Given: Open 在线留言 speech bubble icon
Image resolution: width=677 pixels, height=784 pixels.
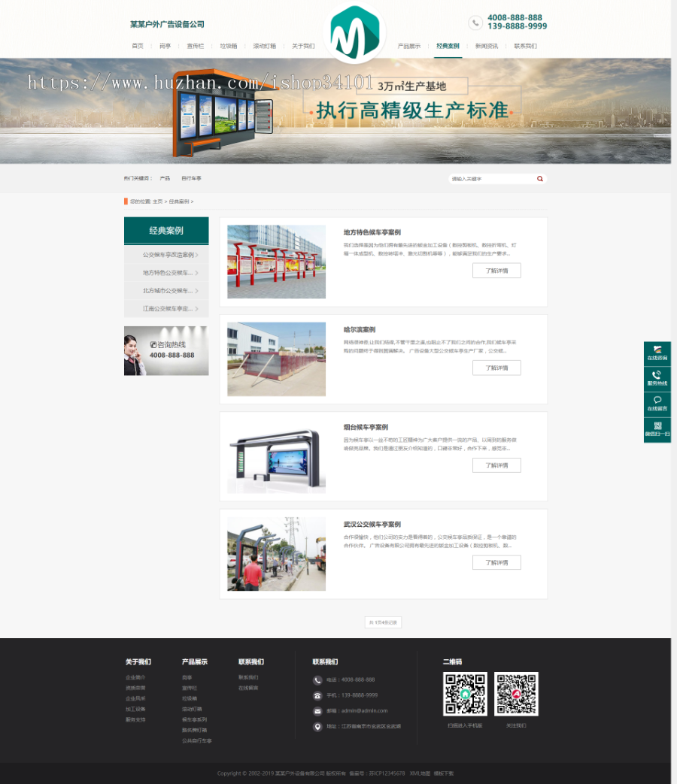Looking at the screenshot, I should point(658,398).
